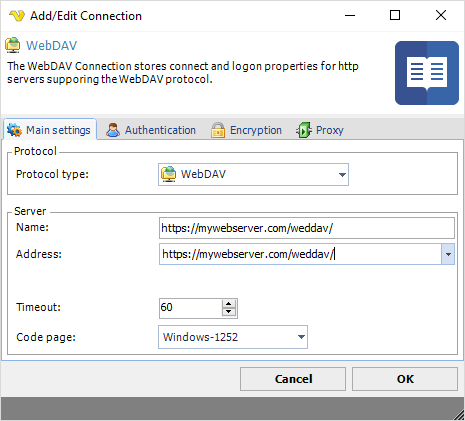Image resolution: width=465 pixels, height=421 pixels.
Task: Click the Protocol type label
Action: point(52,174)
